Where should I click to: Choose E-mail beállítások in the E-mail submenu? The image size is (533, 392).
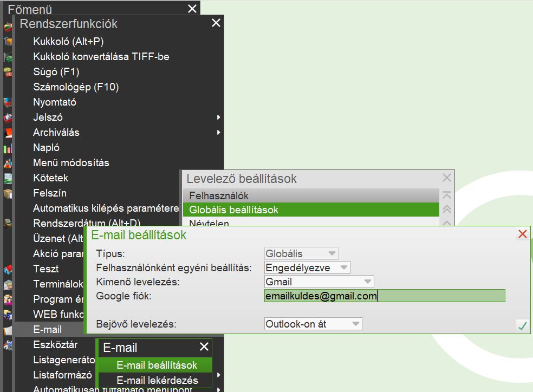point(155,365)
